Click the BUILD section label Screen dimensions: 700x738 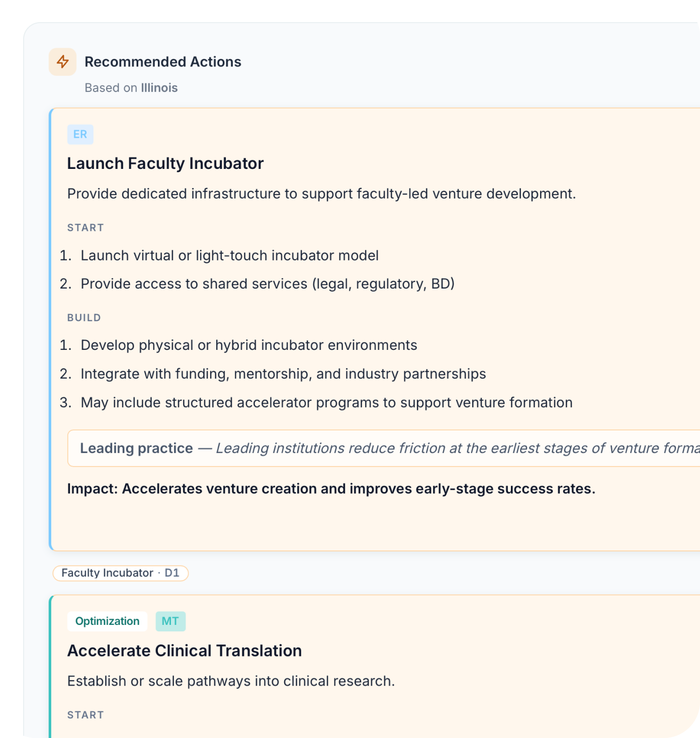[x=84, y=318]
